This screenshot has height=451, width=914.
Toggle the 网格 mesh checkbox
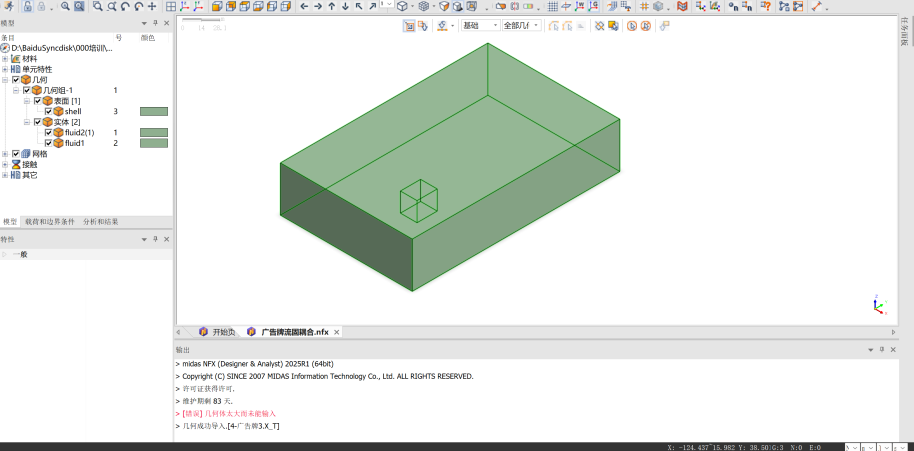click(x=16, y=154)
